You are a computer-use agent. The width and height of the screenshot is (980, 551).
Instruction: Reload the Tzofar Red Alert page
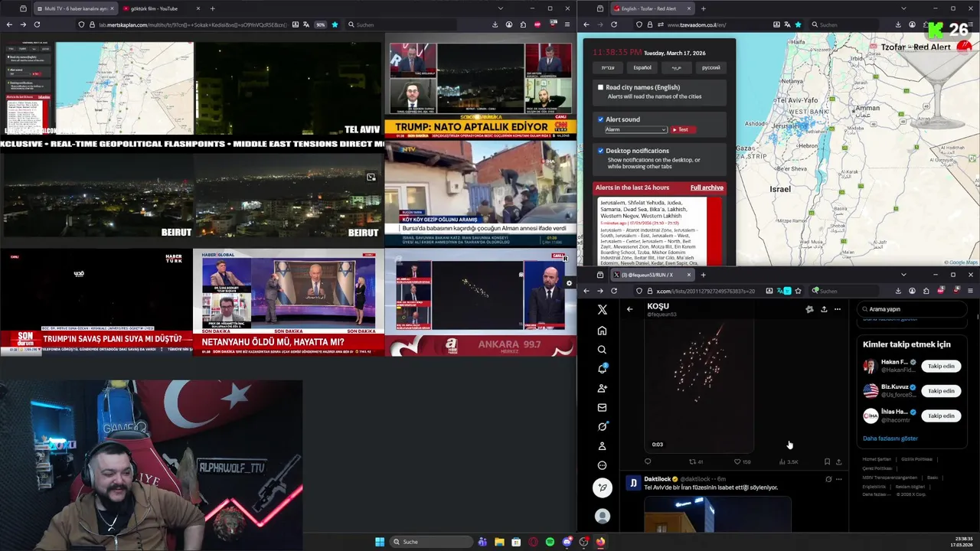point(614,24)
